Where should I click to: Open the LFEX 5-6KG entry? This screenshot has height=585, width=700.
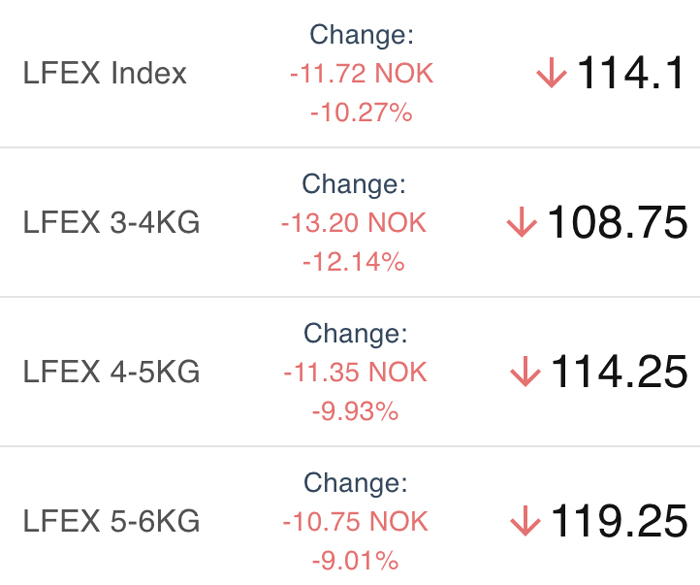(x=350, y=521)
